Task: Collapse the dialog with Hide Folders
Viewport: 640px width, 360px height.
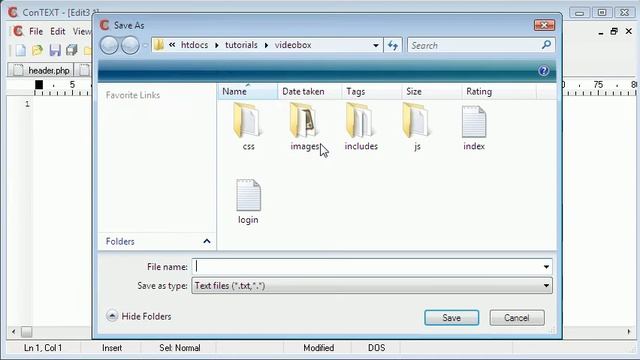Action: pyautogui.click(x=138, y=316)
